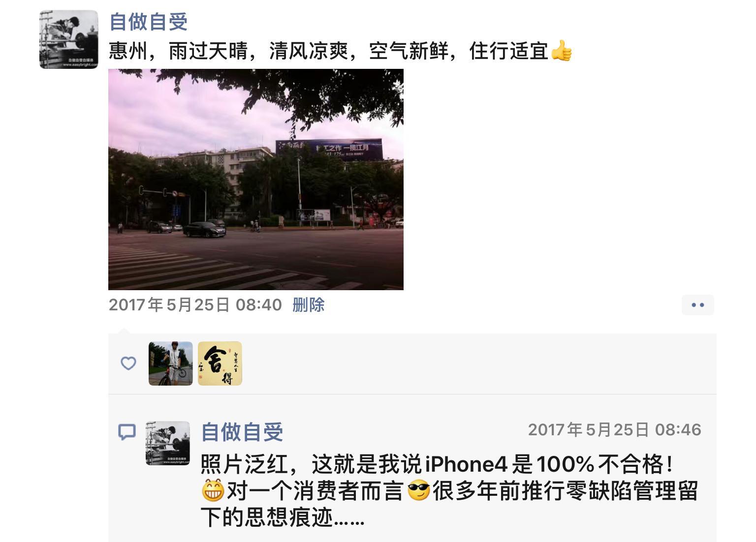Tap the grinning emoji in the comment
This screenshot has width=756, height=542.
point(213,491)
